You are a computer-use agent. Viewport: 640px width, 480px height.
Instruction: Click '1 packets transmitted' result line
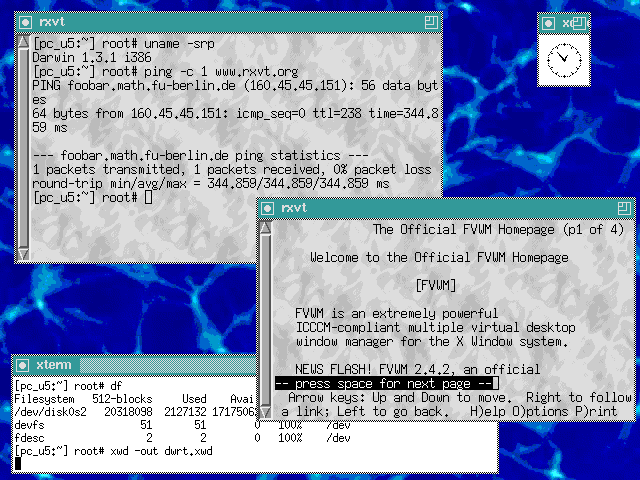[x=232, y=170]
